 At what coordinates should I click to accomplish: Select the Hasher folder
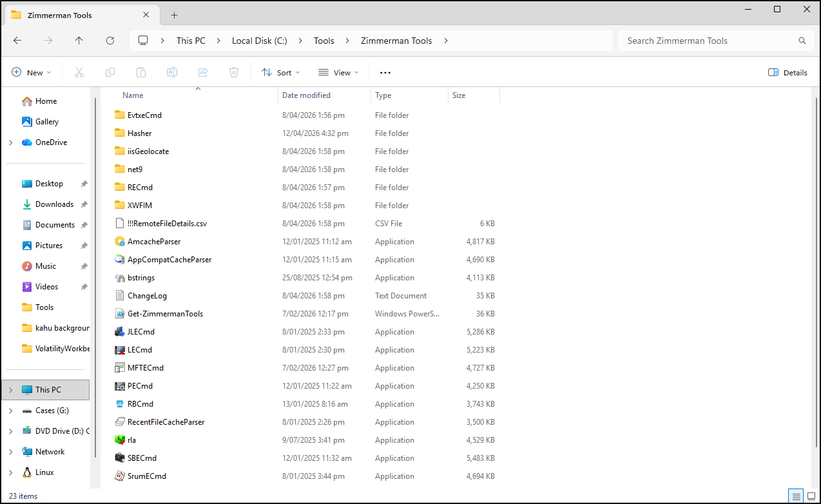click(x=140, y=133)
